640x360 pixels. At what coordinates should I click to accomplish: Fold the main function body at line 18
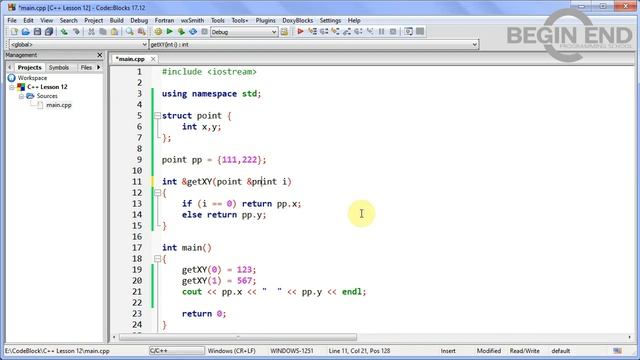coord(158,259)
